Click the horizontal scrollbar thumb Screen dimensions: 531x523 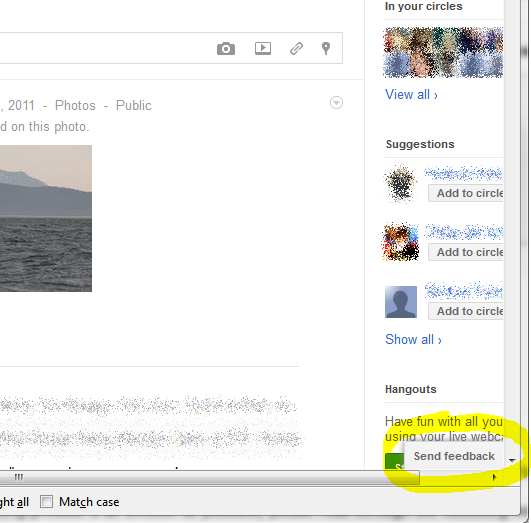(209, 477)
